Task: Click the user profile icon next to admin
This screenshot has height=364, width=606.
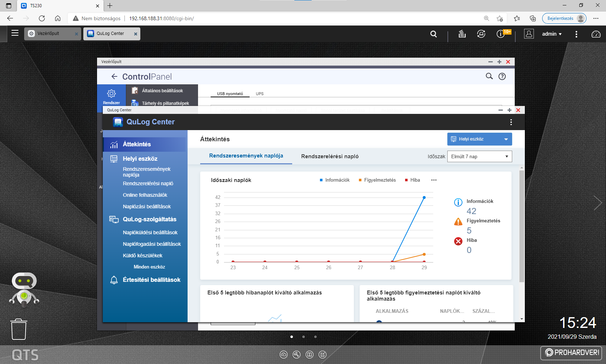Action: coord(529,34)
